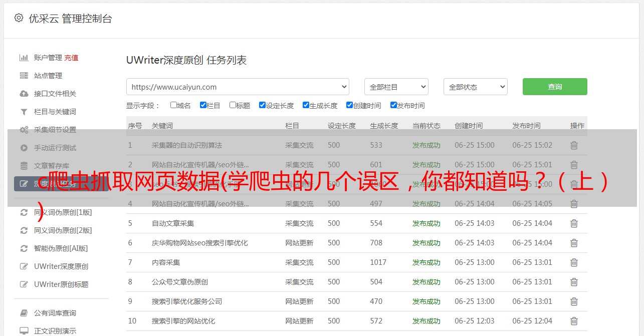Click the 发布时间 column header
The height and width of the screenshot is (336, 644).
pyautogui.click(x=526, y=126)
